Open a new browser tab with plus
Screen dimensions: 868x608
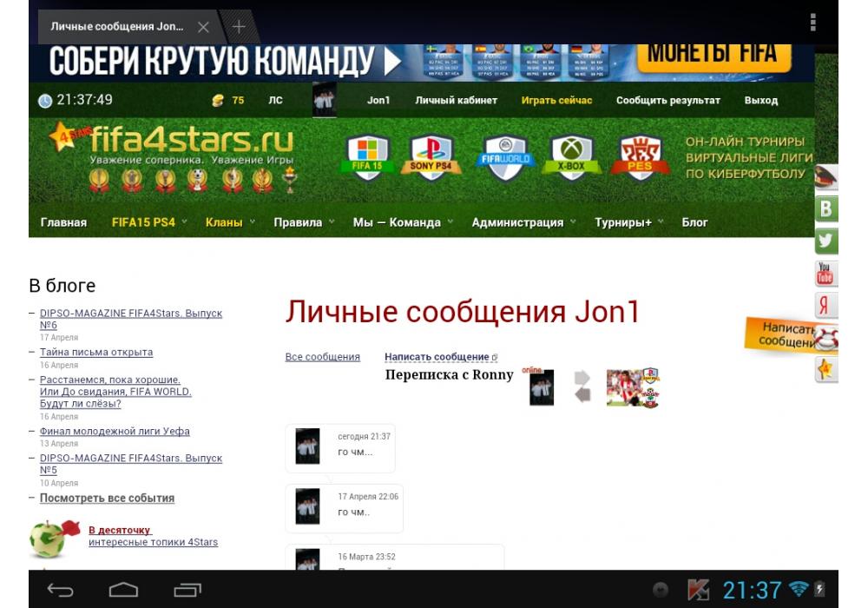tap(239, 27)
